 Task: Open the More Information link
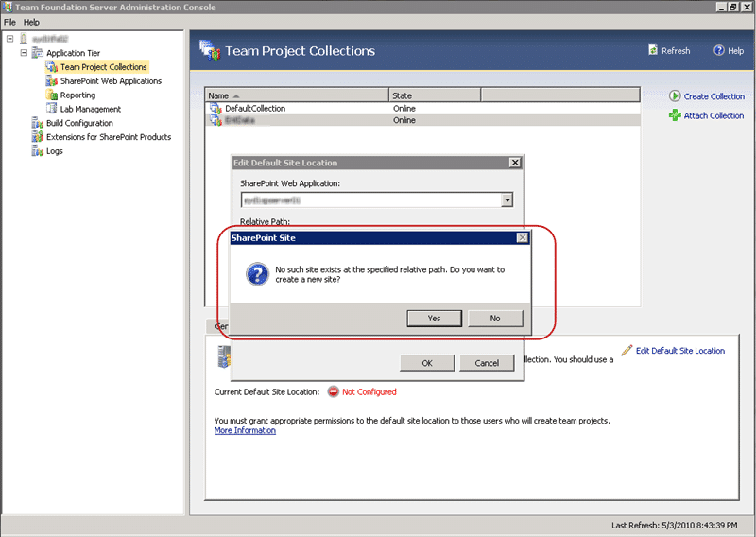tap(245, 430)
